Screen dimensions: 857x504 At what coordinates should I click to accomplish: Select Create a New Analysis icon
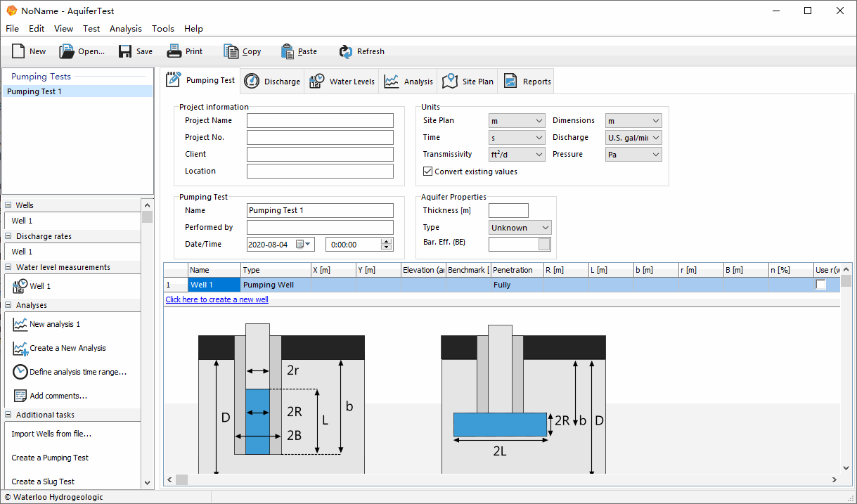pos(20,348)
